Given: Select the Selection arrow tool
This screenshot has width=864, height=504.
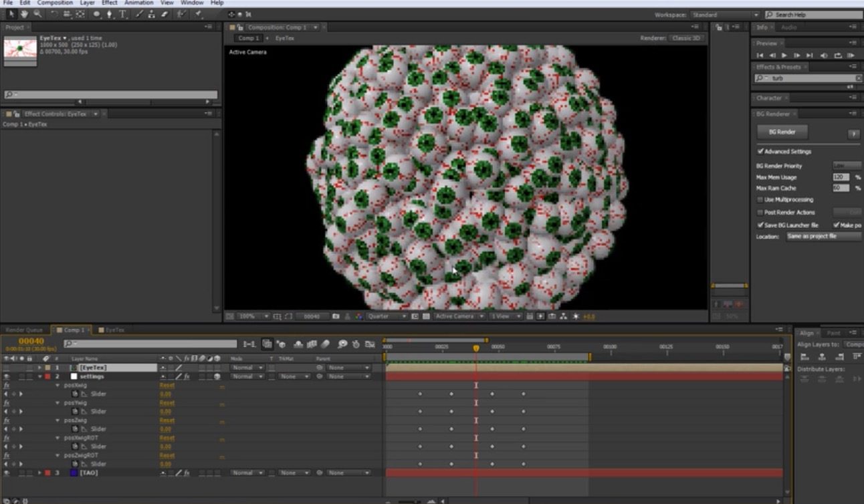Looking at the screenshot, I should tap(11, 14).
